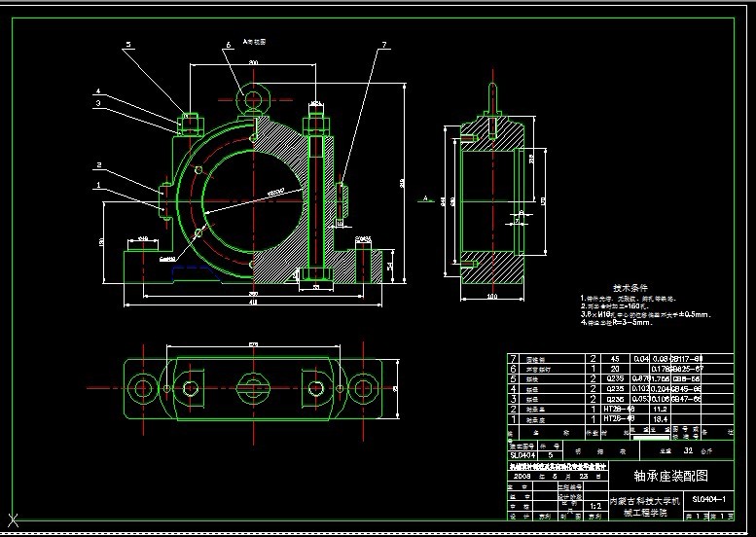Select the SL0404 cell above the date
The height and width of the screenshot is (537, 756).
[x=522, y=455]
